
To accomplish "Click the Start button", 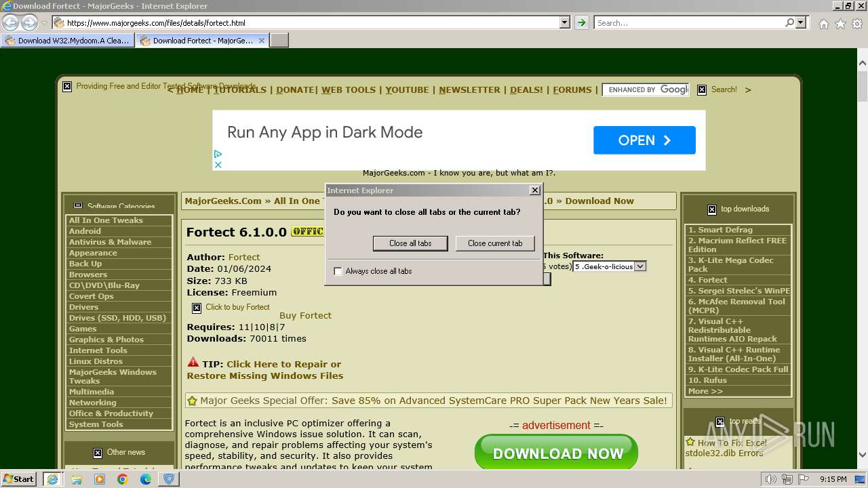I will 19,479.
